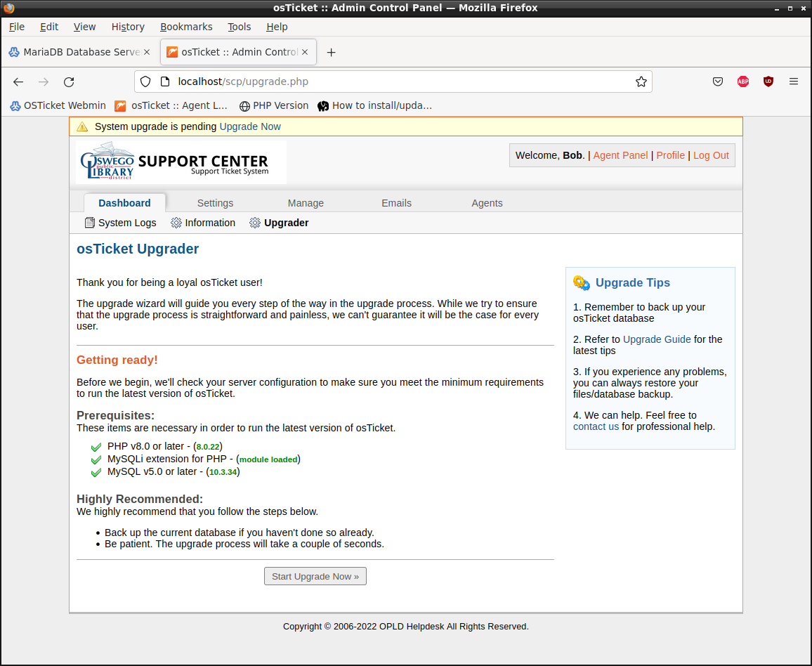Open the OSTicket Webmin bookmark
Screen dimensions: 812x666
[x=58, y=105]
